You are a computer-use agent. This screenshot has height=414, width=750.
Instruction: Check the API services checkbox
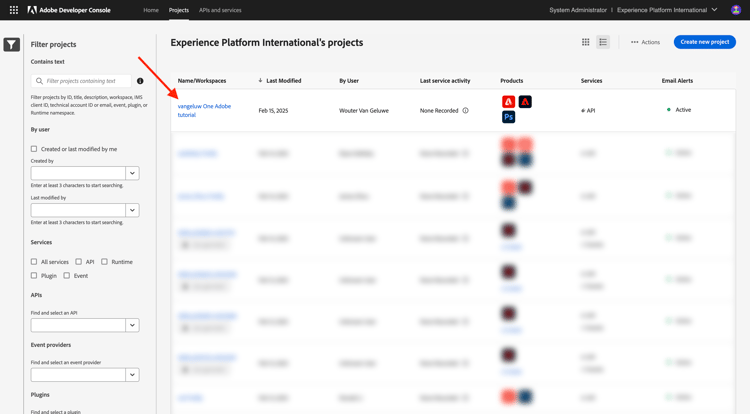(x=78, y=261)
